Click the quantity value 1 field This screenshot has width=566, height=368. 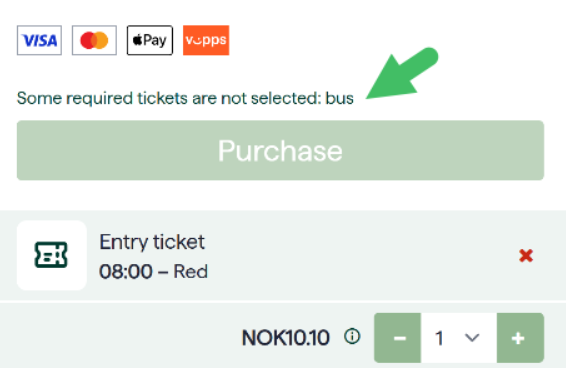point(459,338)
